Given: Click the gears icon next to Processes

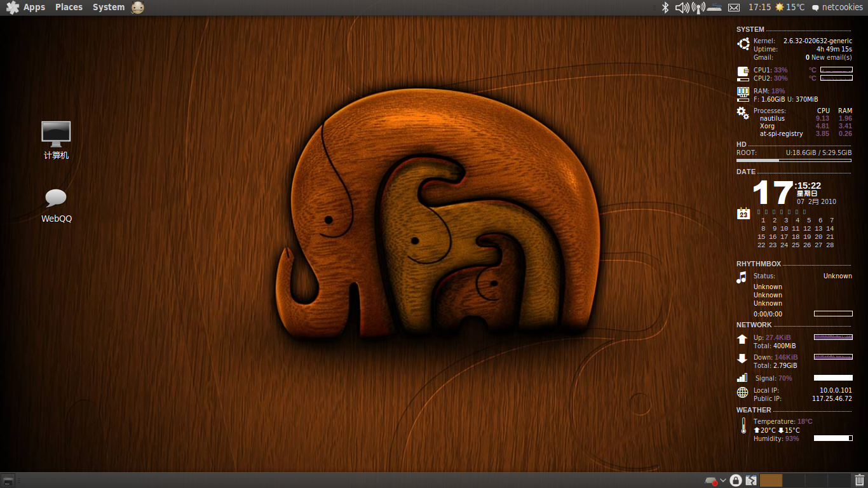Looking at the screenshot, I should click(x=742, y=112).
